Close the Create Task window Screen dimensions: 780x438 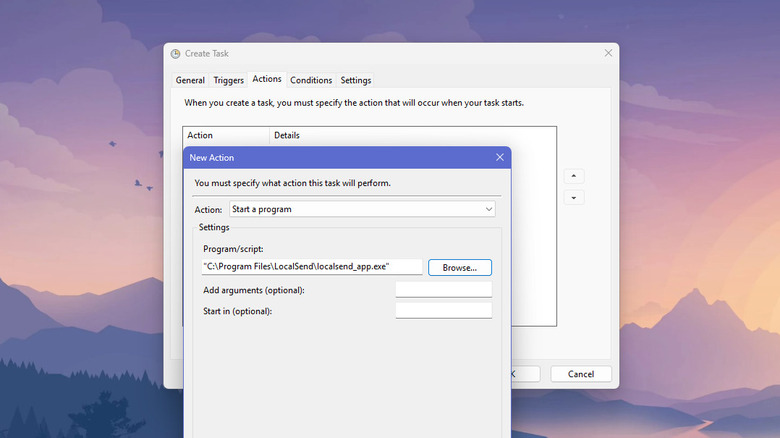[x=608, y=53]
